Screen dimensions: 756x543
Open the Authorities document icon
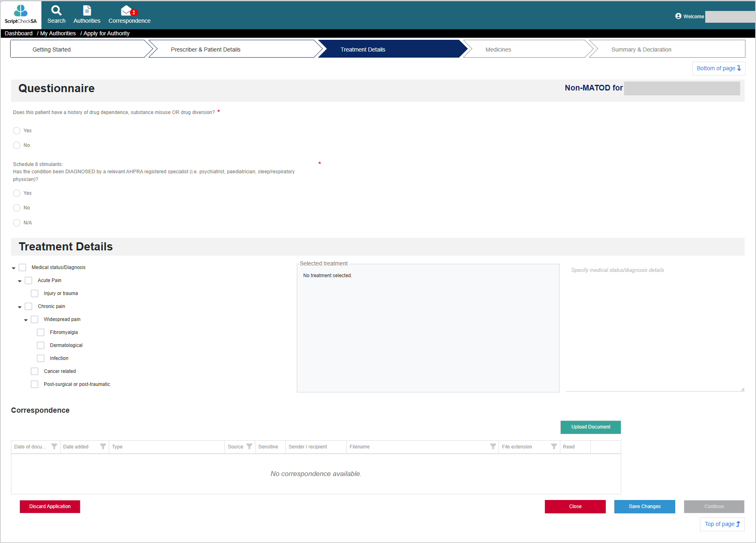87,11
